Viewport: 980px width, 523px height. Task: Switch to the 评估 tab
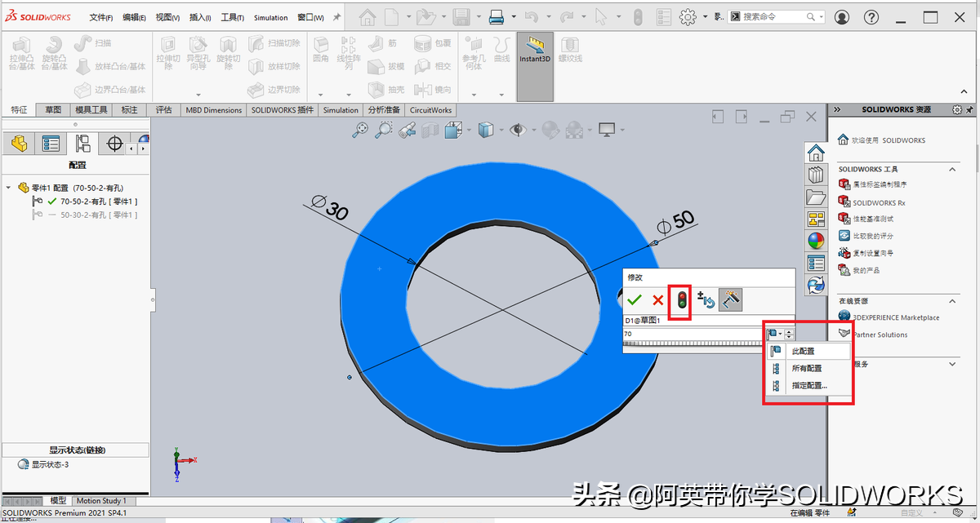click(163, 109)
